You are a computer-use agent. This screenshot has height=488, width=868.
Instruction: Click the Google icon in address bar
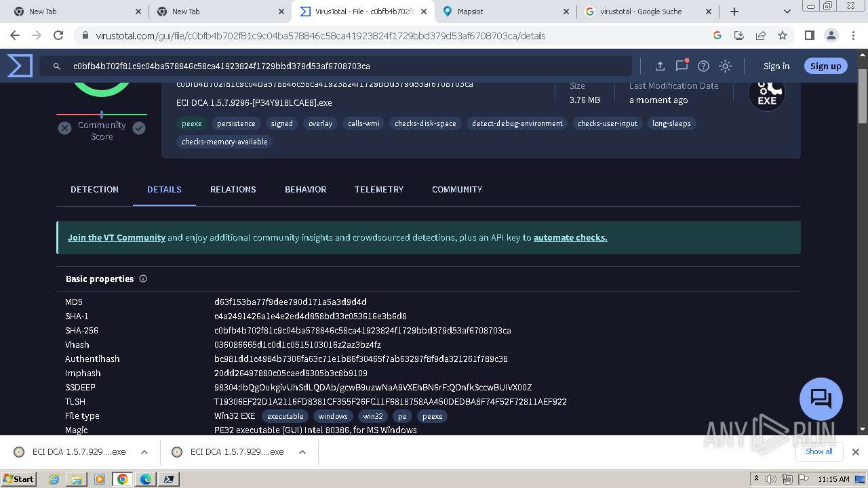(717, 35)
